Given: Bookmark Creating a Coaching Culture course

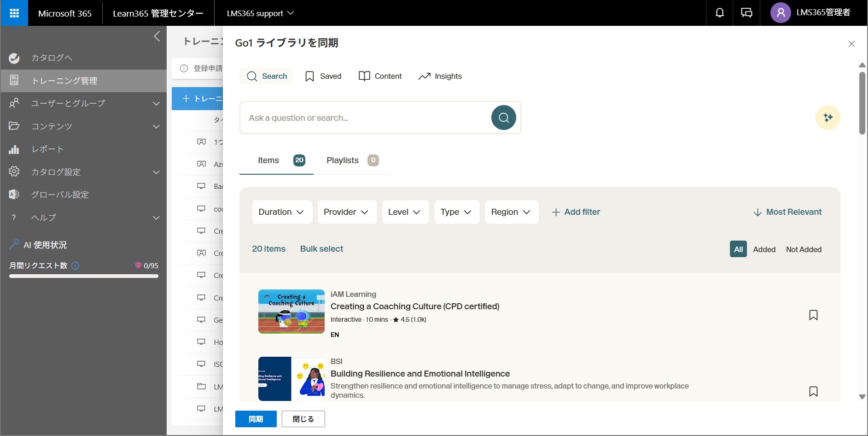Looking at the screenshot, I should (x=813, y=315).
